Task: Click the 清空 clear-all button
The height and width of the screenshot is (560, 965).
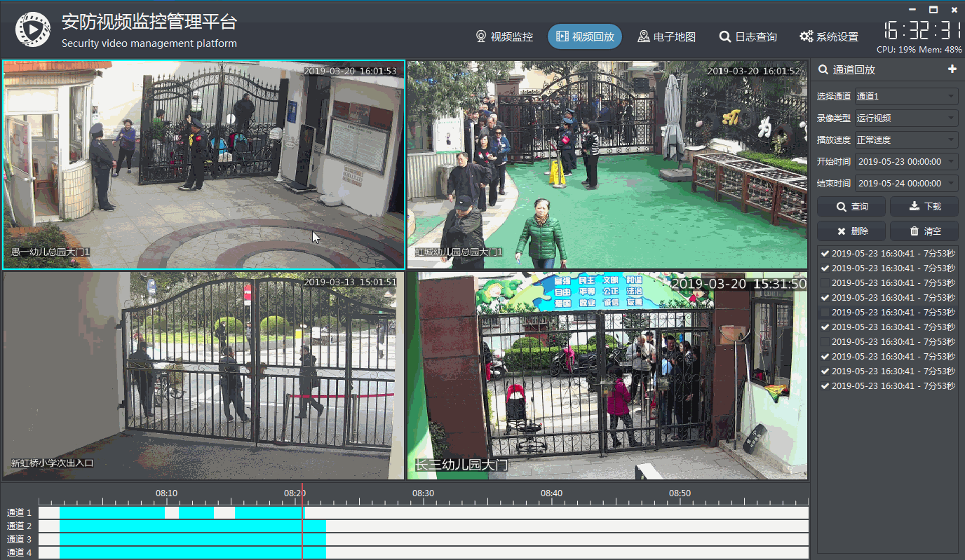Action: point(924,231)
